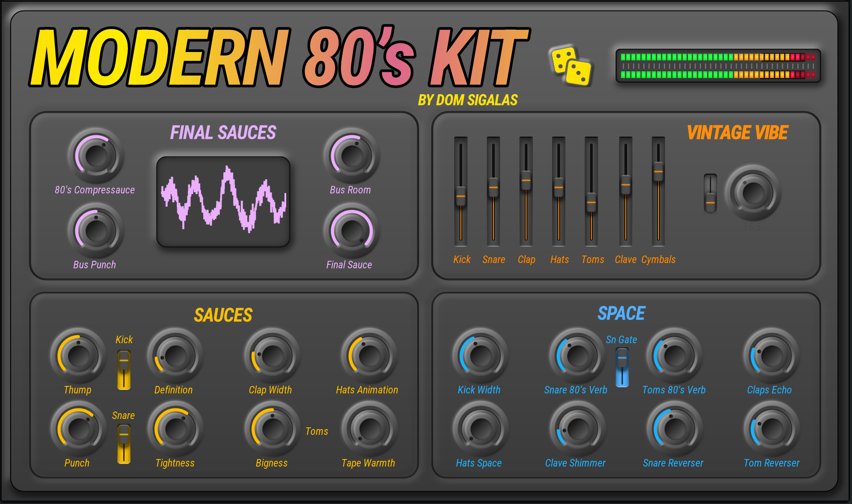Viewport: 852px width, 504px height.
Task: Click the Tape Warmth knob
Action: pyautogui.click(x=369, y=429)
